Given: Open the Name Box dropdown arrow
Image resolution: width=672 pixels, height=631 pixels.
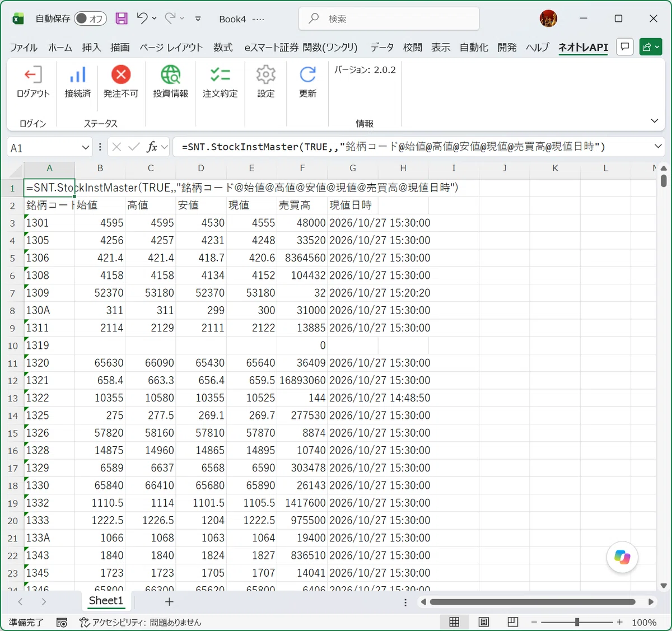Looking at the screenshot, I should tap(85, 147).
